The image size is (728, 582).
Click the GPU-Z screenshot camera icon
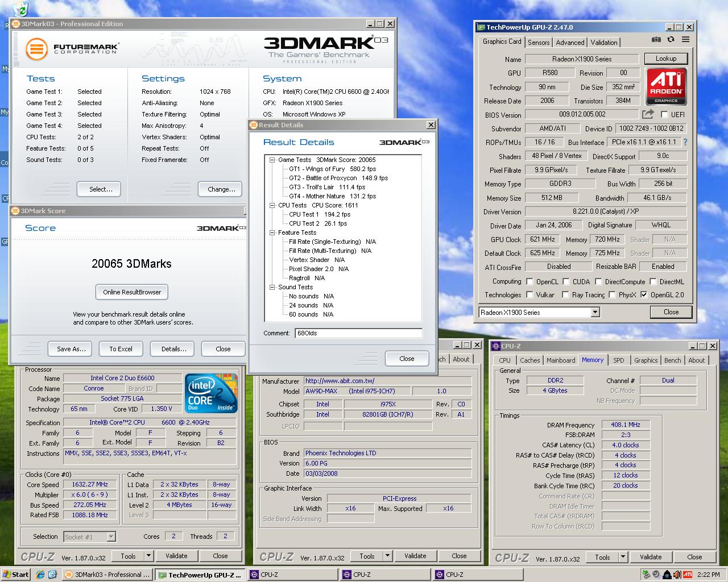click(x=656, y=39)
